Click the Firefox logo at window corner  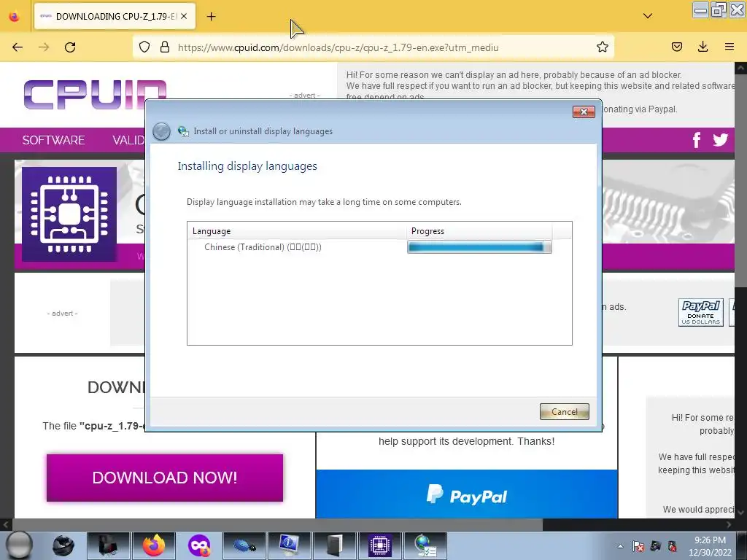15,17
